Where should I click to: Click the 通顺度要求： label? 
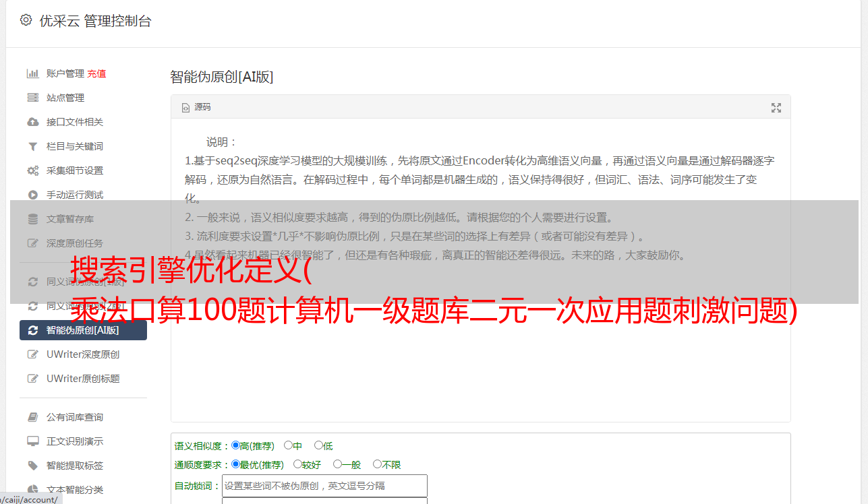coord(202,465)
